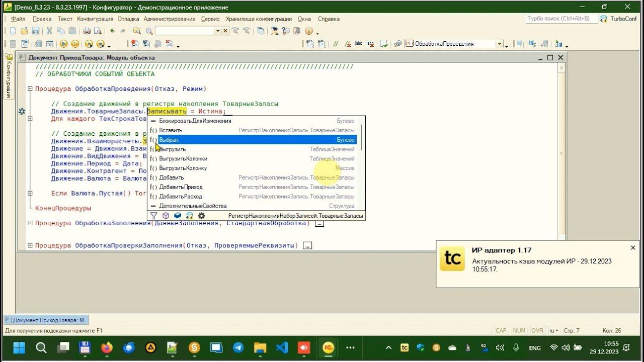The width and height of the screenshot is (644, 362).
Task: Click the cube outline icon in autocomplete popup
Action: pos(166,216)
